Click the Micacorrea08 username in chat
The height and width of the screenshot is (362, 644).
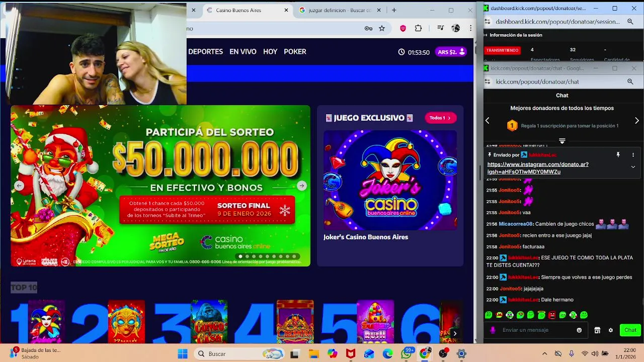coord(516,224)
